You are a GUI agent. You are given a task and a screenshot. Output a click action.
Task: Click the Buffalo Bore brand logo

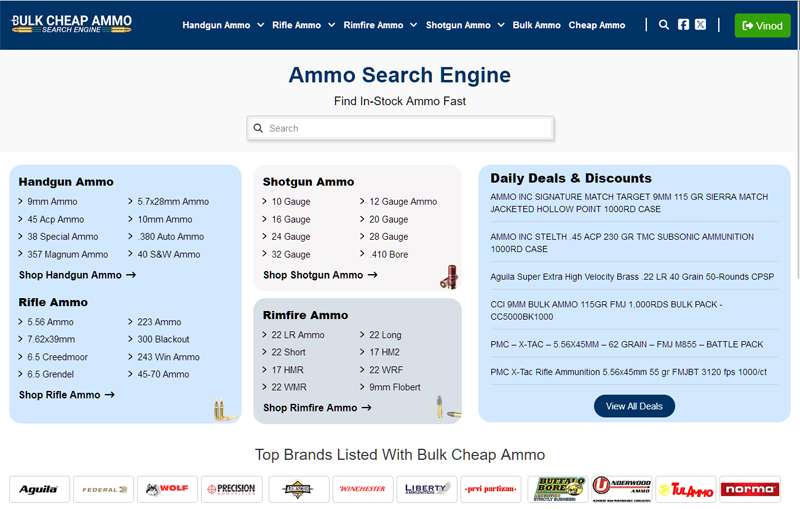[558, 489]
